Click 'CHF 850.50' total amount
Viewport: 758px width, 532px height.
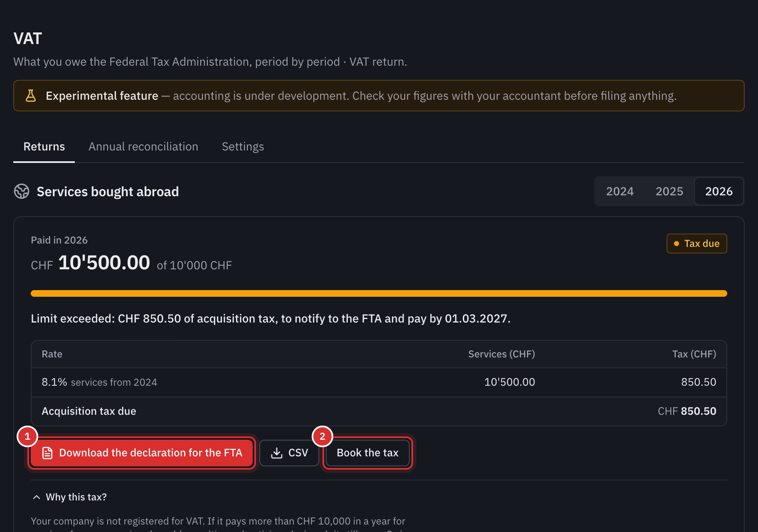click(x=687, y=411)
